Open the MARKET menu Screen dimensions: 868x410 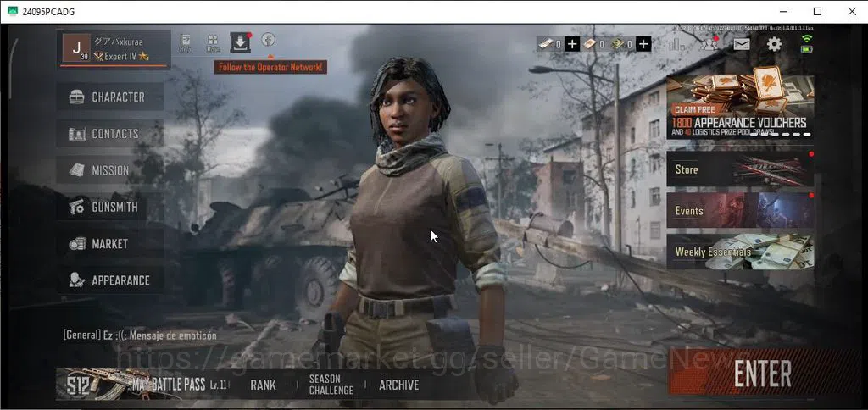110,243
